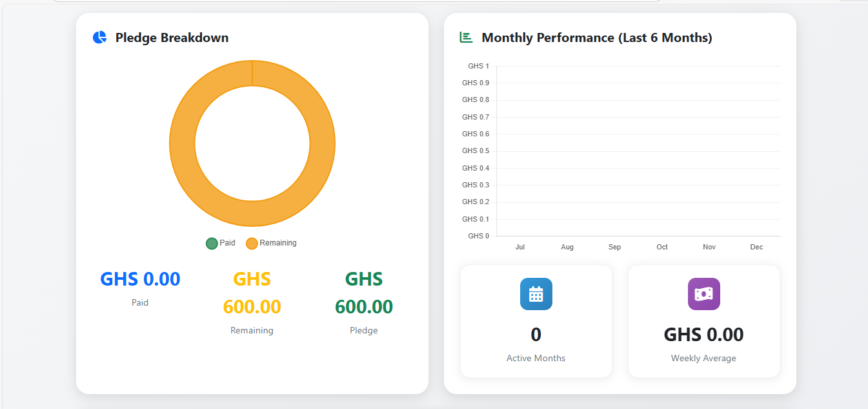Click the GHS 1 axis label
Viewport: 868px width, 409px height.
(478, 65)
